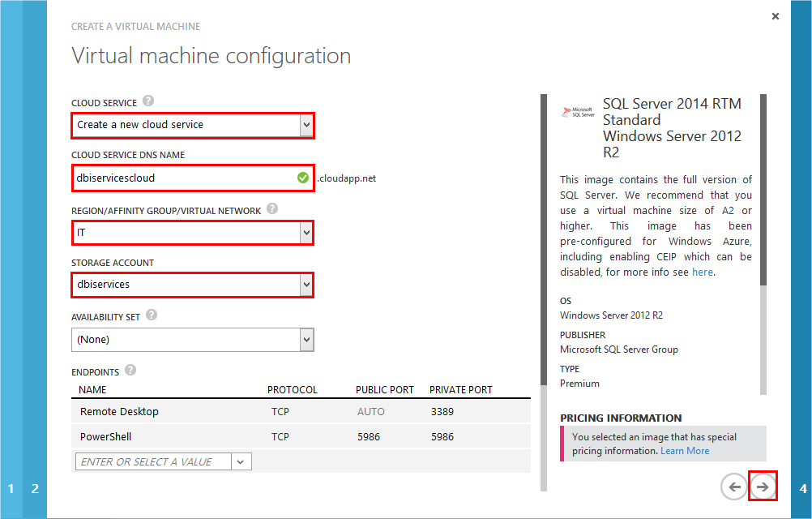812x519 pixels.
Task: Click the Cloud Service DNS Name field
Action: [x=193, y=178]
